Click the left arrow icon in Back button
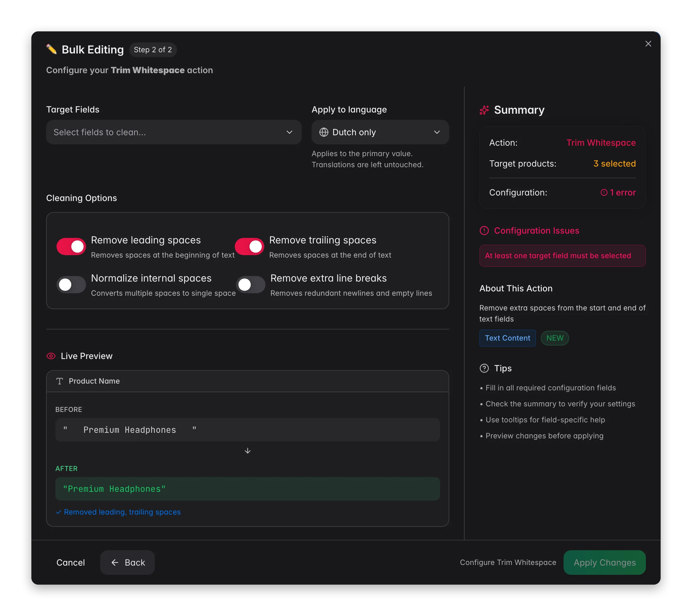 coord(115,563)
